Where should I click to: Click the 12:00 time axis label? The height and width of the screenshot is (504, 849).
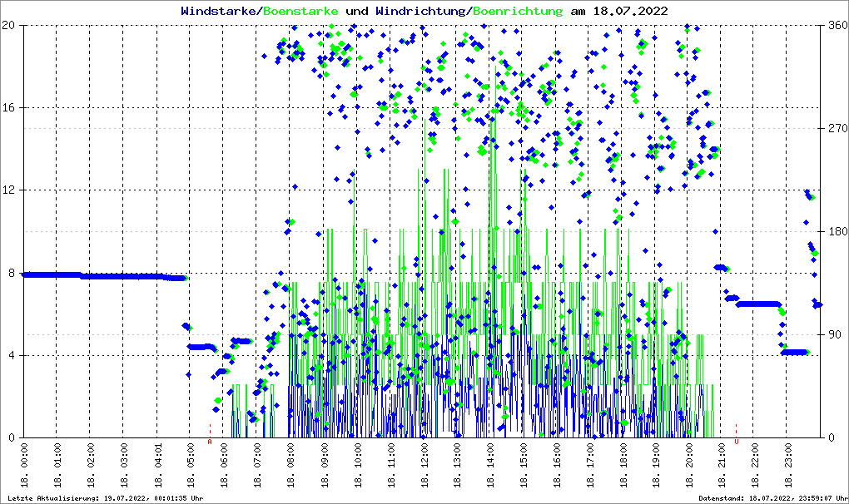(424, 466)
